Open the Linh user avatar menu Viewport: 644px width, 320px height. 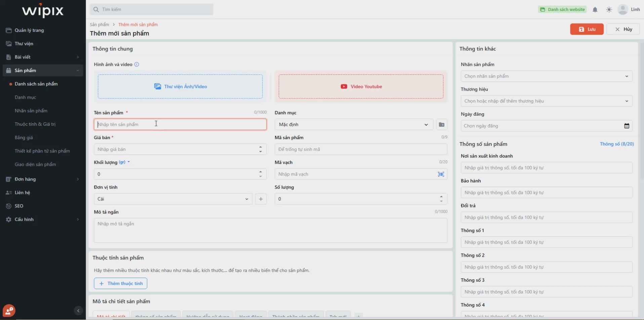coord(623,9)
